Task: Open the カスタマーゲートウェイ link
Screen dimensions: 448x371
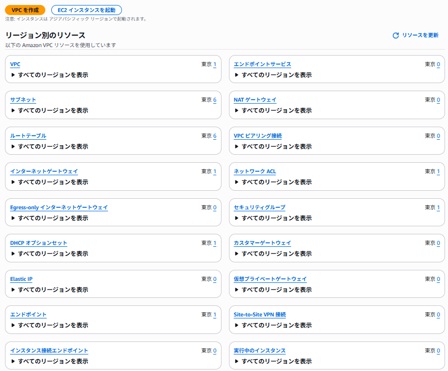Action: tap(262, 243)
